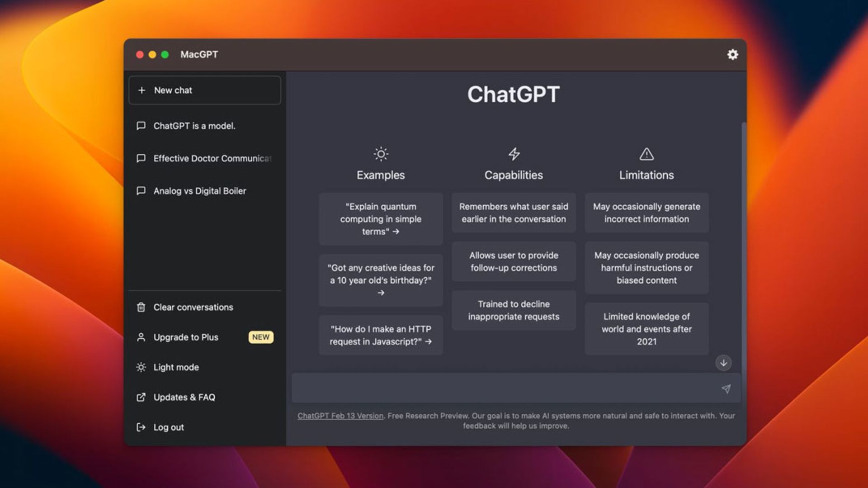Click the person icon for Upgrade to Plus
Image resolution: width=868 pixels, height=488 pixels.
[x=141, y=337]
